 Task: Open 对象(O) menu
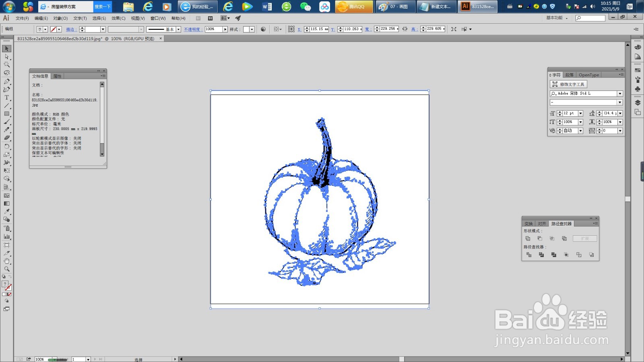click(x=60, y=18)
